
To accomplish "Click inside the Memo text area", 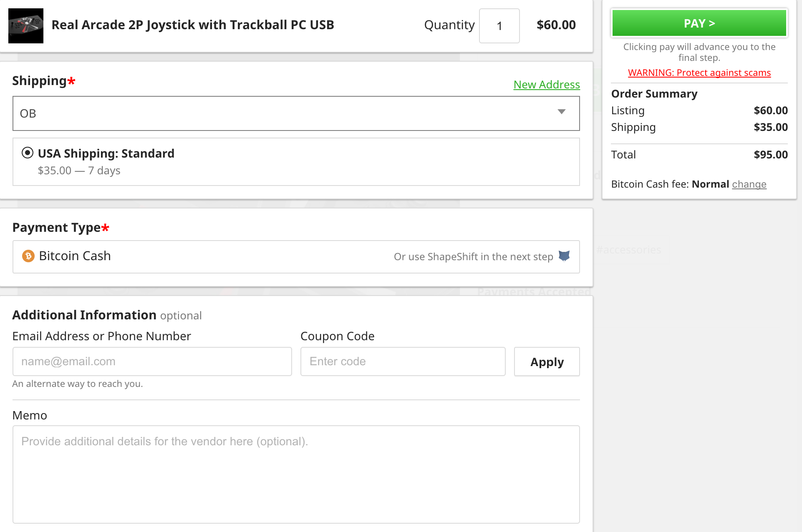I will pyautogui.click(x=296, y=474).
